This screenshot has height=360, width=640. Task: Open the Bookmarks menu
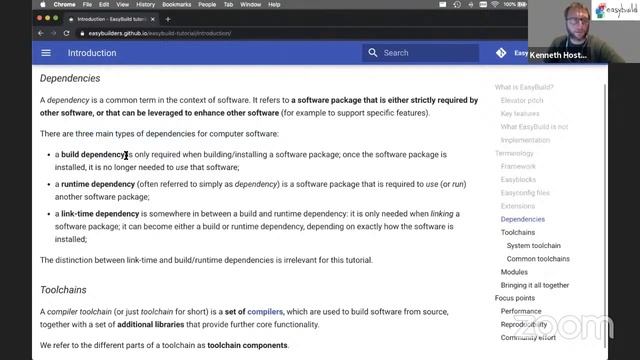point(177,4)
